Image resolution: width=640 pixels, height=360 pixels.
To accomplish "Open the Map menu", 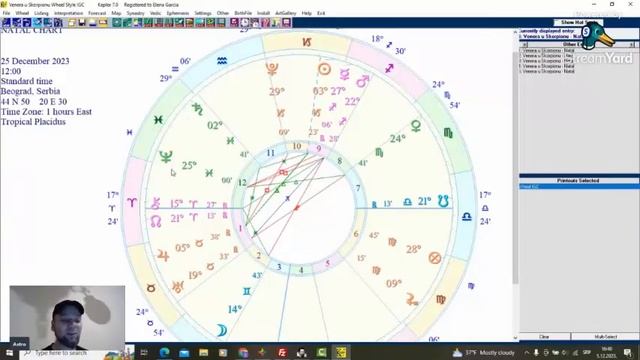I will pos(116,13).
